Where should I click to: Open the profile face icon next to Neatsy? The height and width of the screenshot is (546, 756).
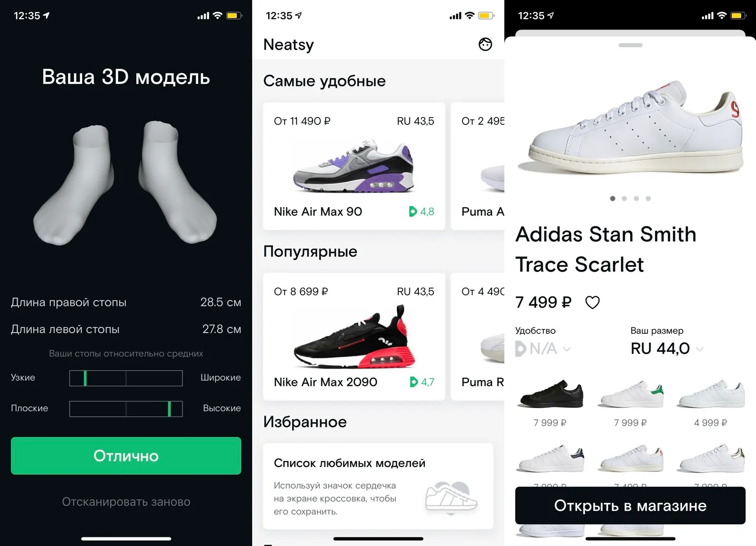pos(485,44)
